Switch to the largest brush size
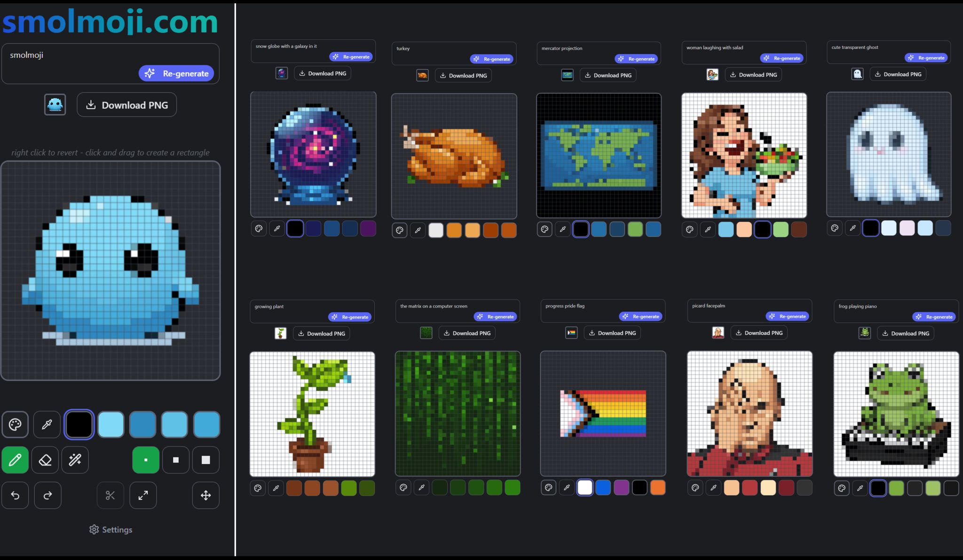 click(x=205, y=460)
